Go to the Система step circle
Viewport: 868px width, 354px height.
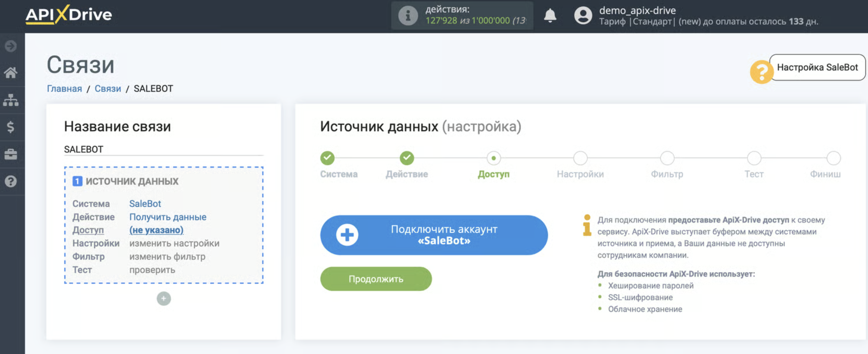327,158
